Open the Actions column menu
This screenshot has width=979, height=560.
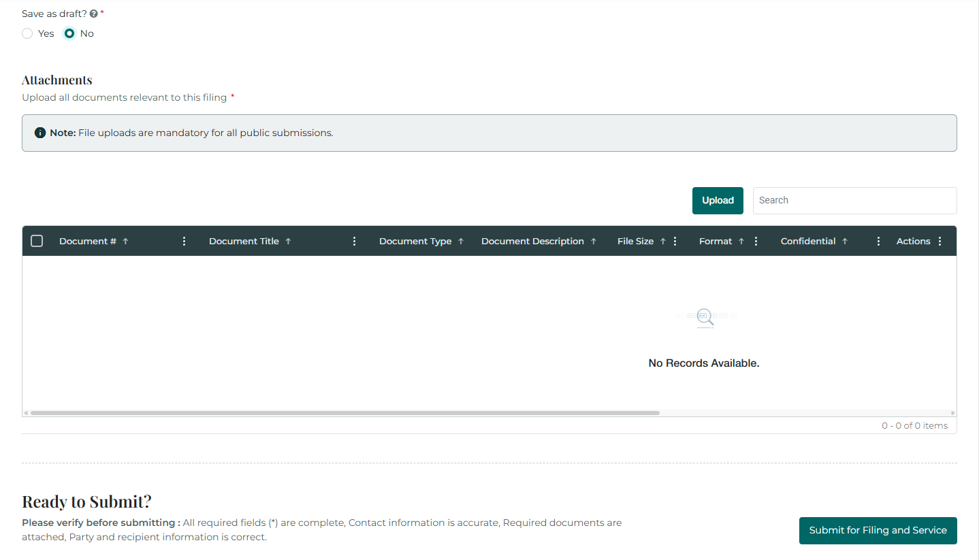tap(940, 240)
